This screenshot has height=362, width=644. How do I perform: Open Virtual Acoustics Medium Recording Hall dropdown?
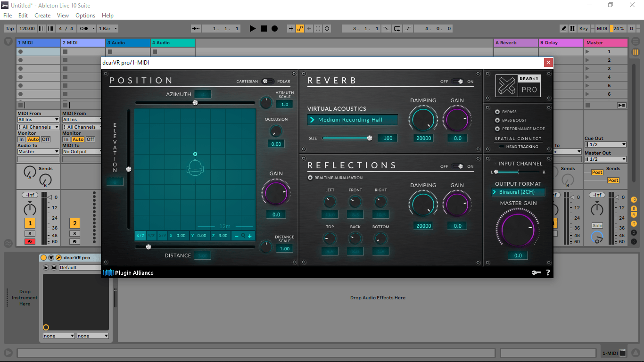(353, 120)
